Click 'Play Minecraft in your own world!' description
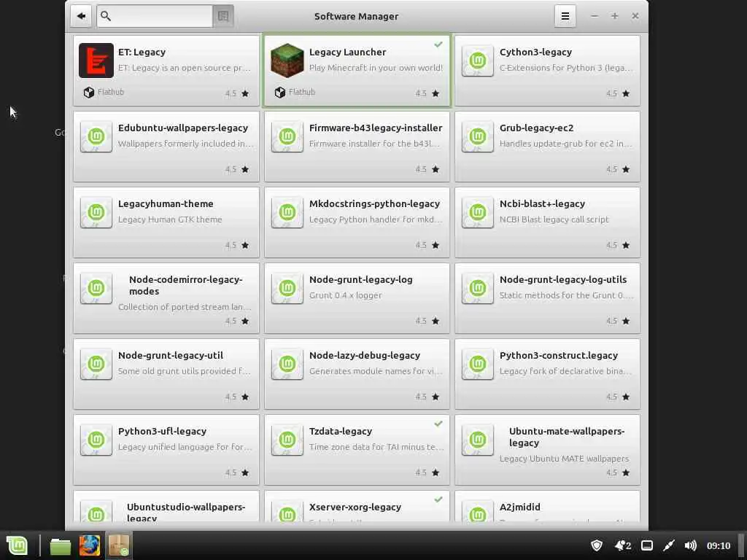This screenshot has height=560, width=747. 376,68
